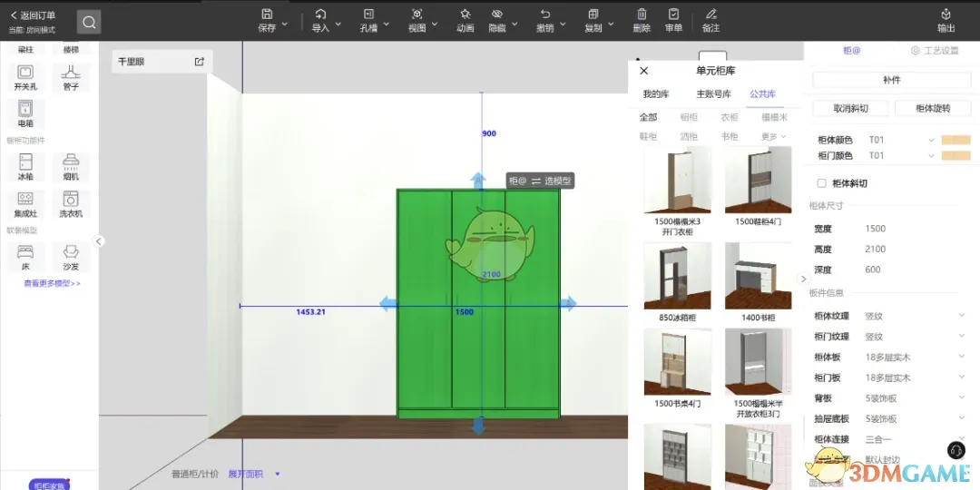Collapse the left sidebar with chevron handle
Image resolution: width=980 pixels, height=490 pixels.
pos(99,241)
